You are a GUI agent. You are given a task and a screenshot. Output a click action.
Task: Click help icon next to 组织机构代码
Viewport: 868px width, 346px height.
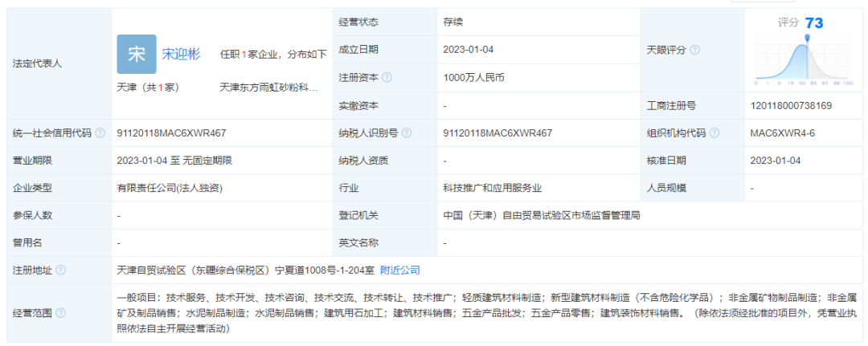coord(714,132)
